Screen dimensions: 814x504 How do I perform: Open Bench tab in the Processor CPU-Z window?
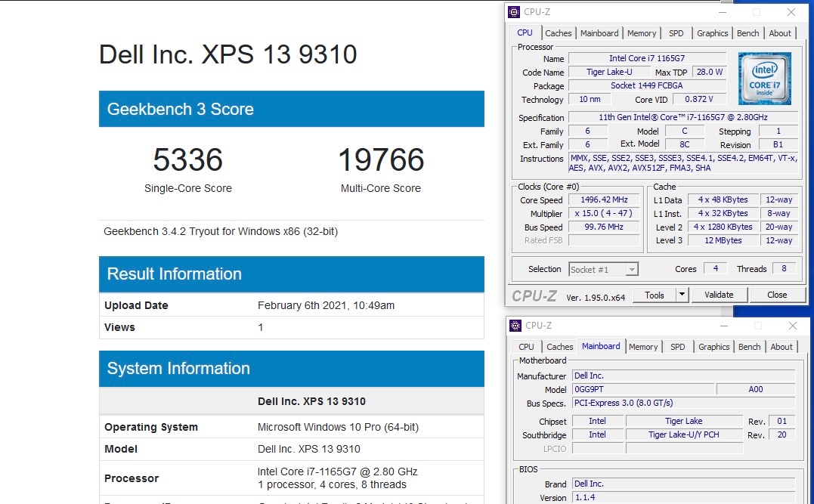pyautogui.click(x=747, y=33)
